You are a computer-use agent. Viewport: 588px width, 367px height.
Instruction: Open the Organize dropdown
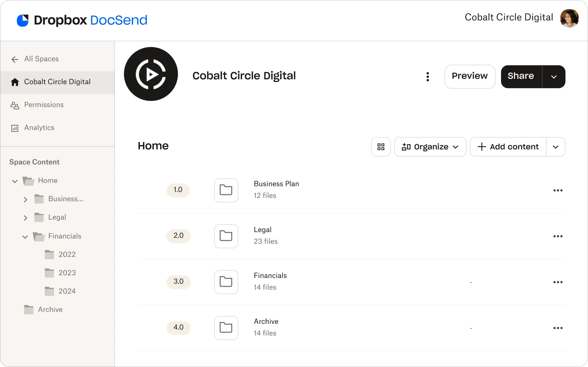tap(430, 147)
